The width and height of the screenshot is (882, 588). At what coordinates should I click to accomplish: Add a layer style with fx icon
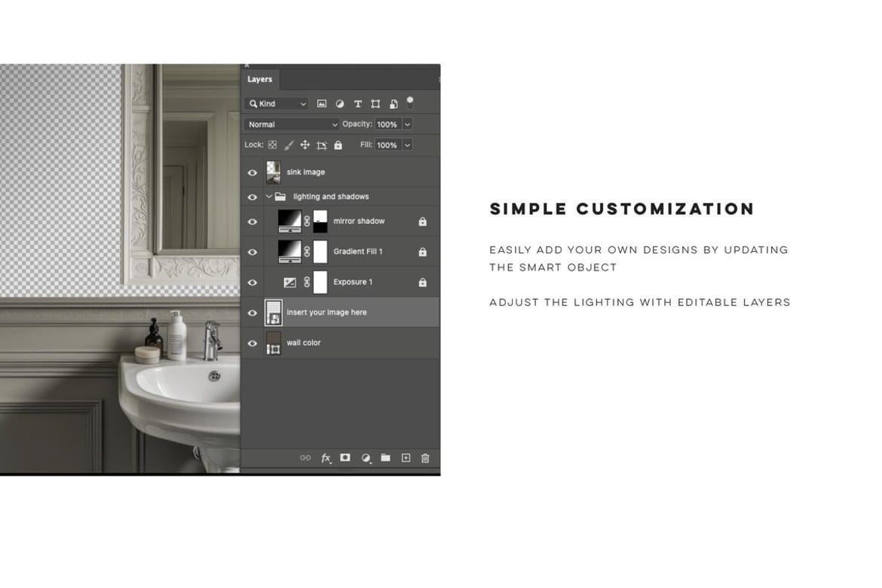point(326,458)
